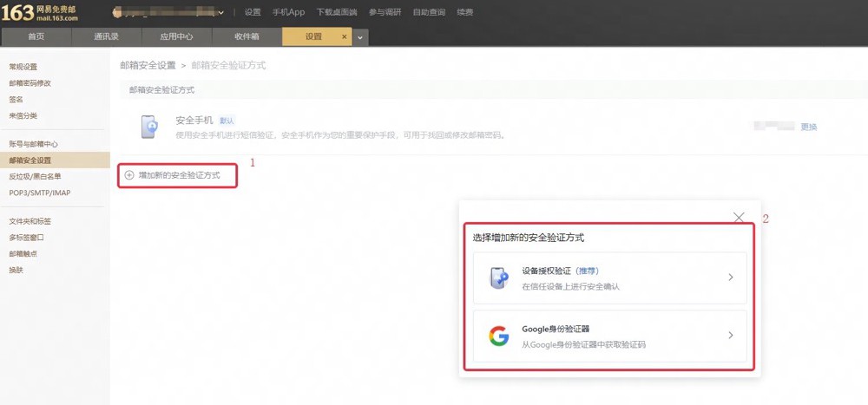Open the 设备授权验证 option chevron
This screenshot has width=868, height=405.
(x=731, y=278)
